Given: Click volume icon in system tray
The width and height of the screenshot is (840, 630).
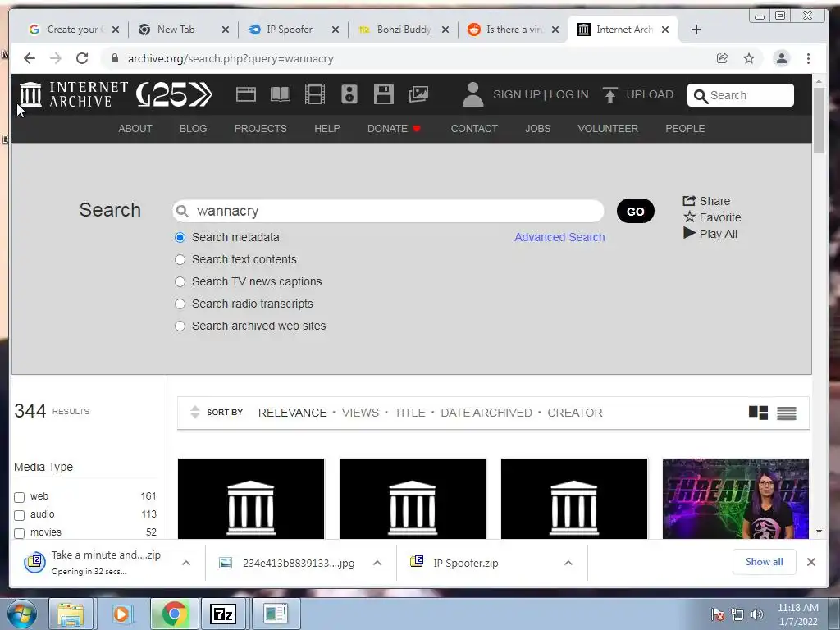Looking at the screenshot, I should click(x=757, y=614).
